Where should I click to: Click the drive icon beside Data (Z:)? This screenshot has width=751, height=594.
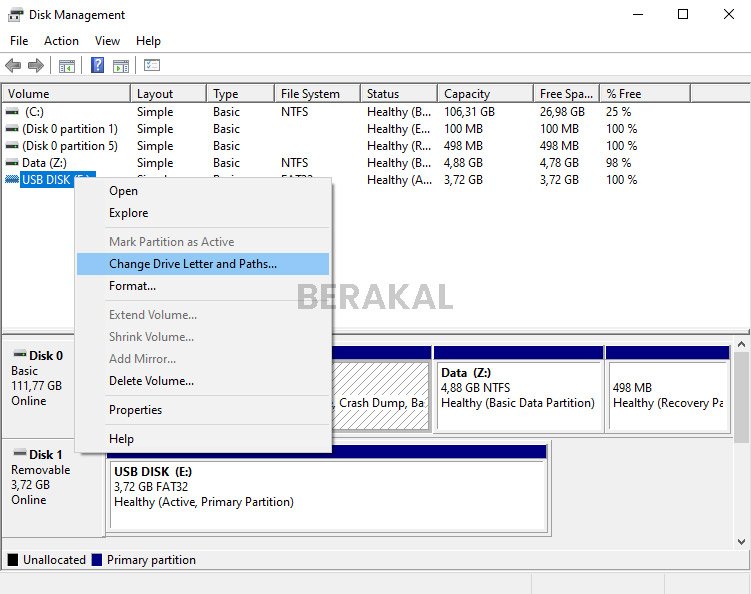[12, 163]
